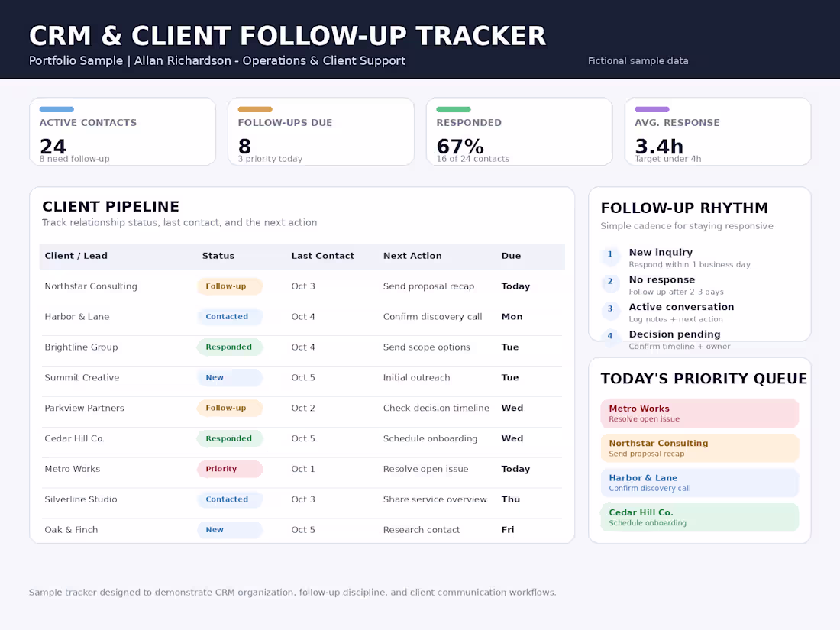This screenshot has height=630, width=840.
Task: Click the 'CLIENT PIPELINE' section heading
Action: (111, 207)
